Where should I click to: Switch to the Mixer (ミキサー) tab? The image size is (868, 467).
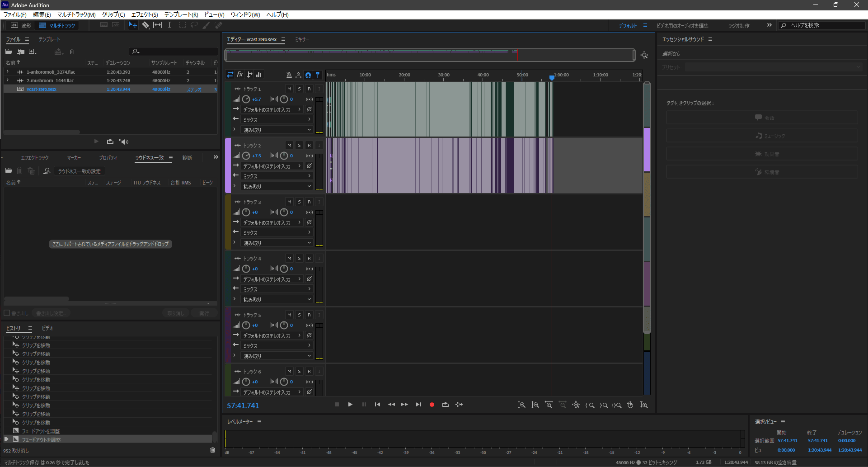(x=302, y=39)
